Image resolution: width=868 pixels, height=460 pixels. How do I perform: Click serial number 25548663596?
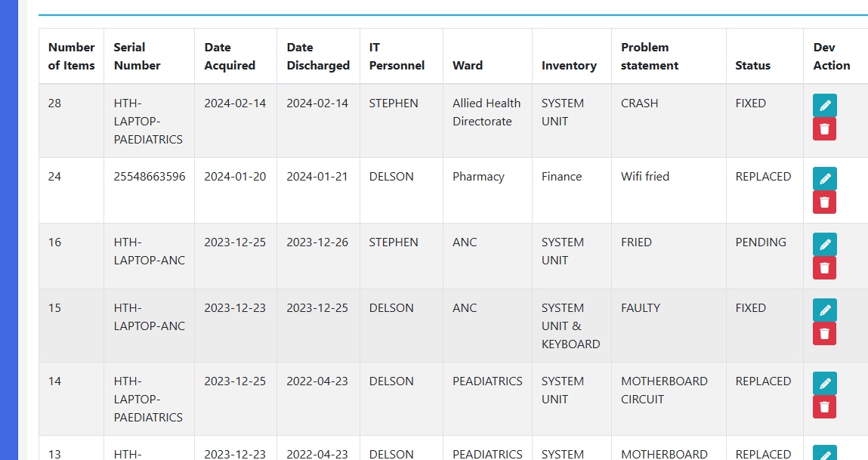[150, 177]
